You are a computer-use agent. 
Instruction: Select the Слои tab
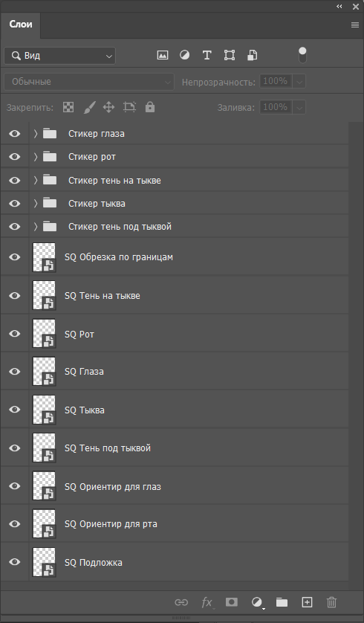pyautogui.click(x=21, y=25)
